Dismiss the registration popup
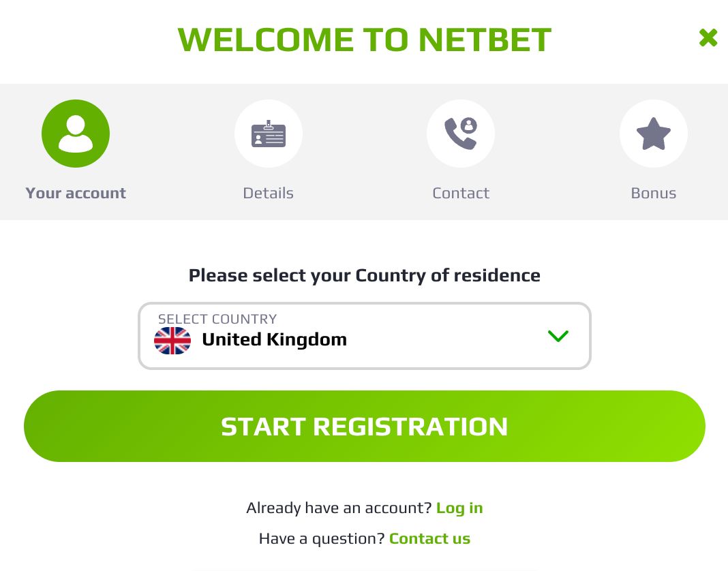 (x=708, y=38)
